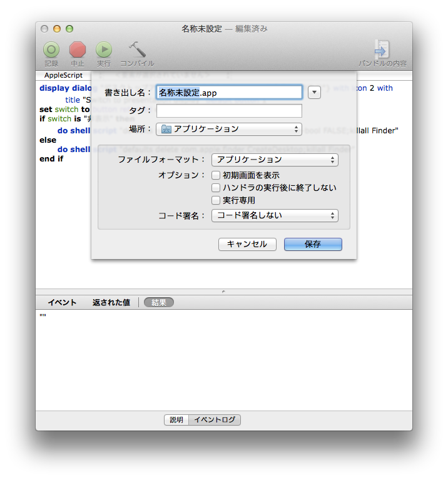Click the "end if" script line
The width and height of the screenshot is (448, 480).
pos(51,159)
